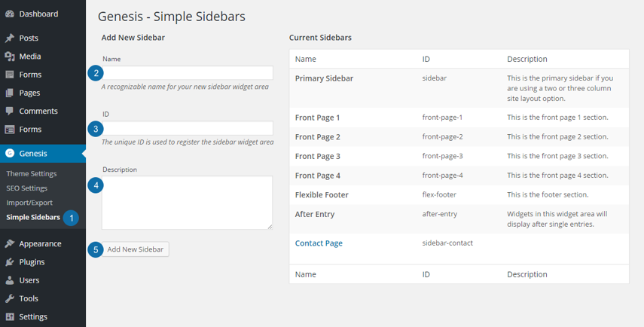Select Simple Sidebars in Genesis menu
This screenshot has height=327, width=644.
point(33,218)
